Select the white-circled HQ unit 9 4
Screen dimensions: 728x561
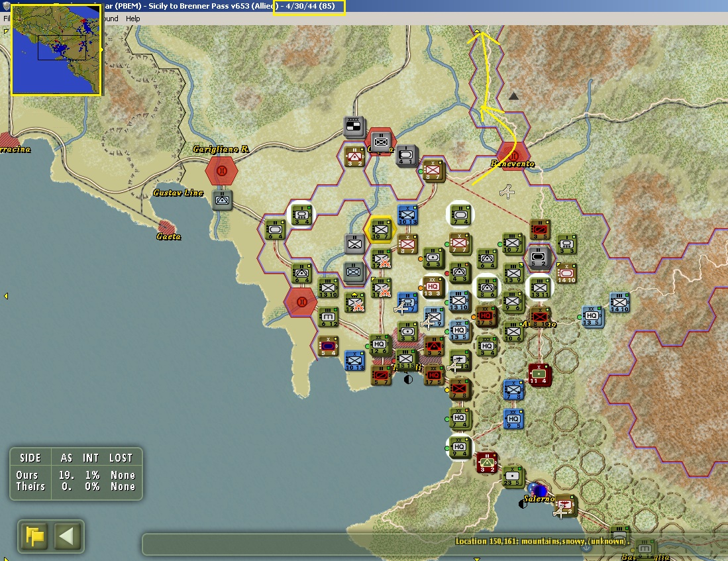click(460, 447)
